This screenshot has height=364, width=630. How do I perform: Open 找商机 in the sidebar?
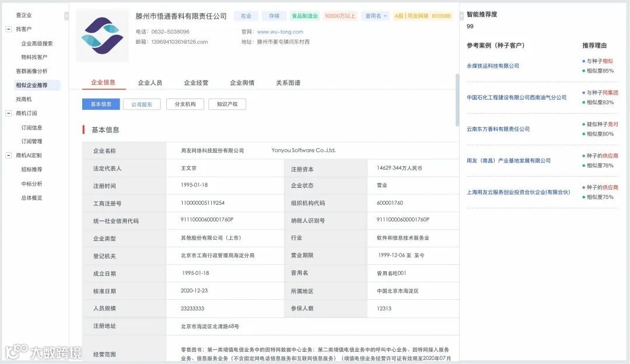point(24,99)
